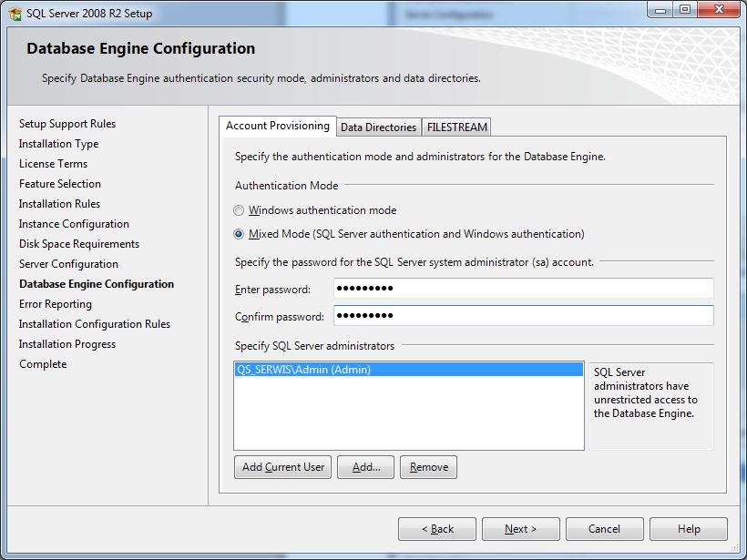Click the SQL Server Setup title bar icon
Viewport: 747px width, 560px height.
tap(15, 14)
